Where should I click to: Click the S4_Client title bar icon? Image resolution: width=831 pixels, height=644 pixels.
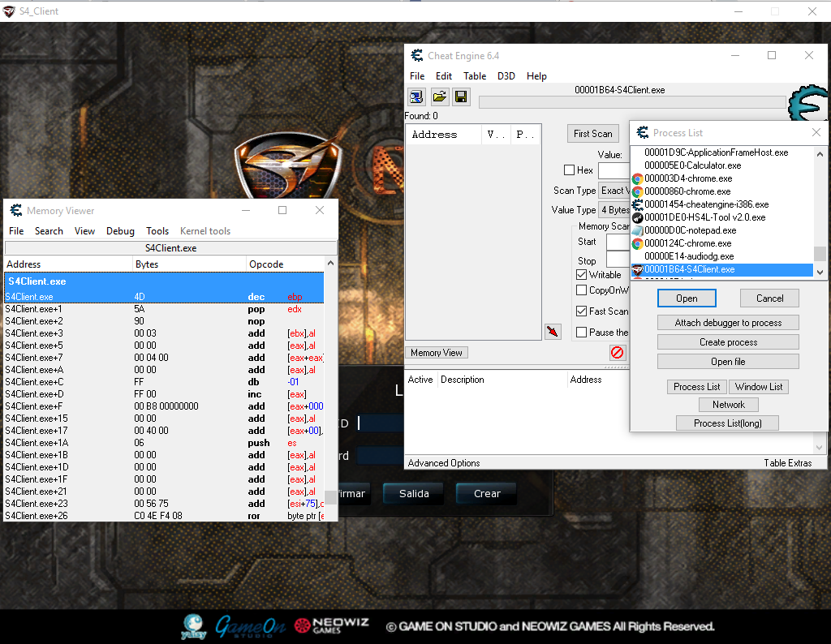9,11
